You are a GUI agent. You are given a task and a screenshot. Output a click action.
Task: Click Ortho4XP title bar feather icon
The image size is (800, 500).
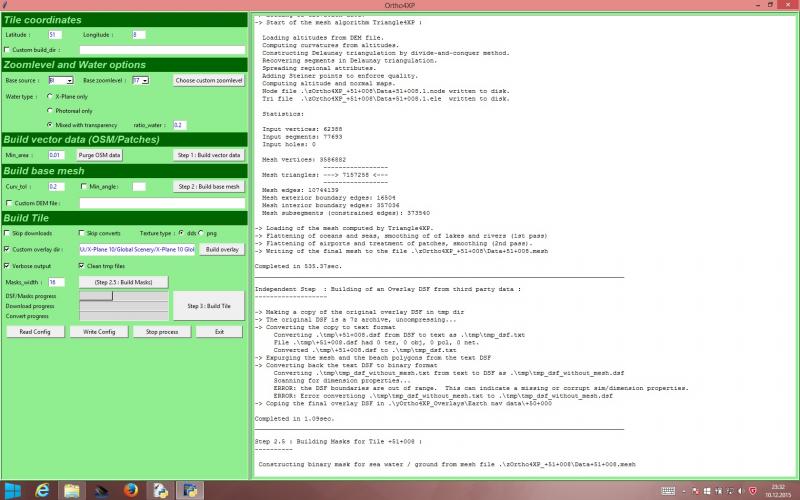[x=5, y=5]
